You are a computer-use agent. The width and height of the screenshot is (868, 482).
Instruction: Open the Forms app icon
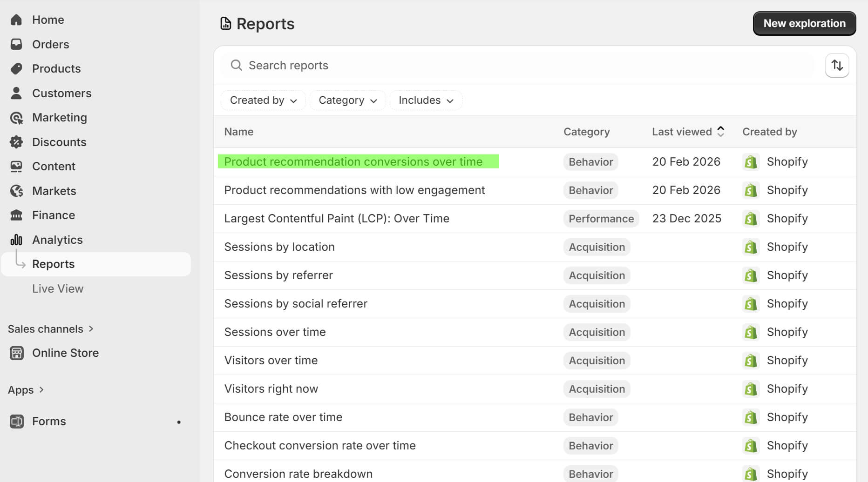tap(16, 421)
